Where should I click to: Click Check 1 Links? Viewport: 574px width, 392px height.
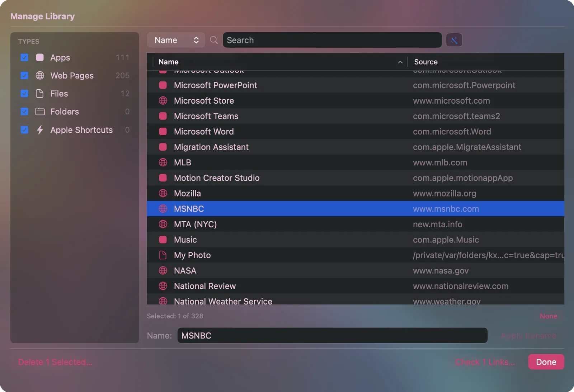pos(485,362)
